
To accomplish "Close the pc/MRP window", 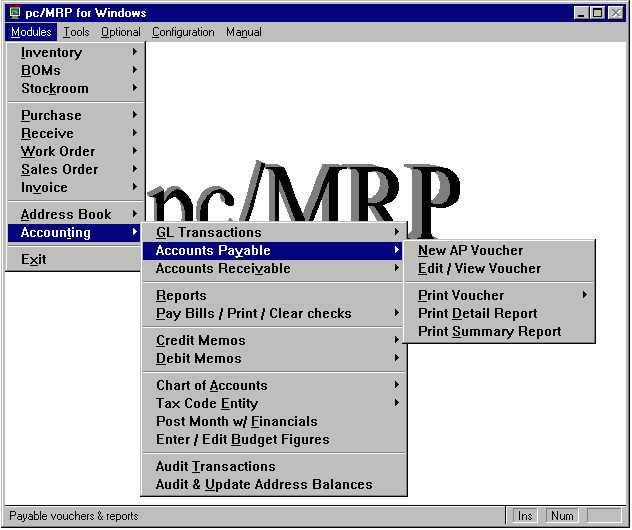I will [x=615, y=13].
